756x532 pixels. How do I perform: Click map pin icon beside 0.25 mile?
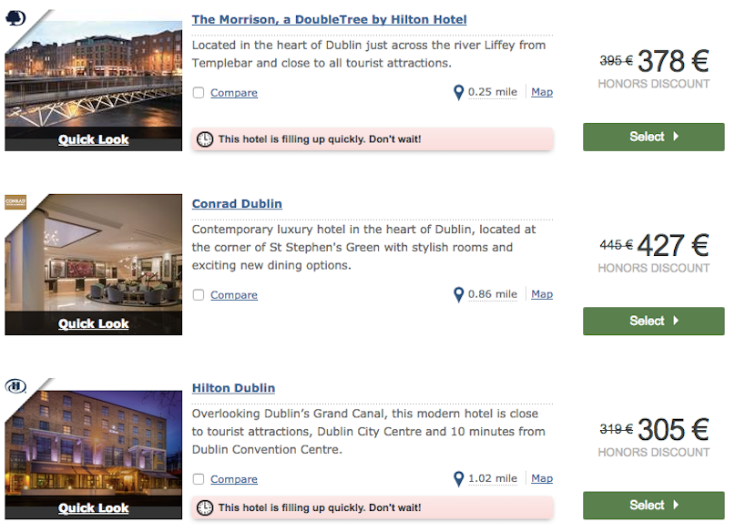coord(458,92)
